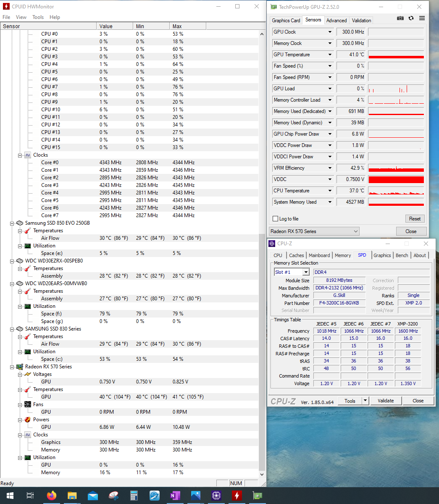The image size is (439, 504).
Task: Open OneNote from the taskbar
Action: coord(175,496)
